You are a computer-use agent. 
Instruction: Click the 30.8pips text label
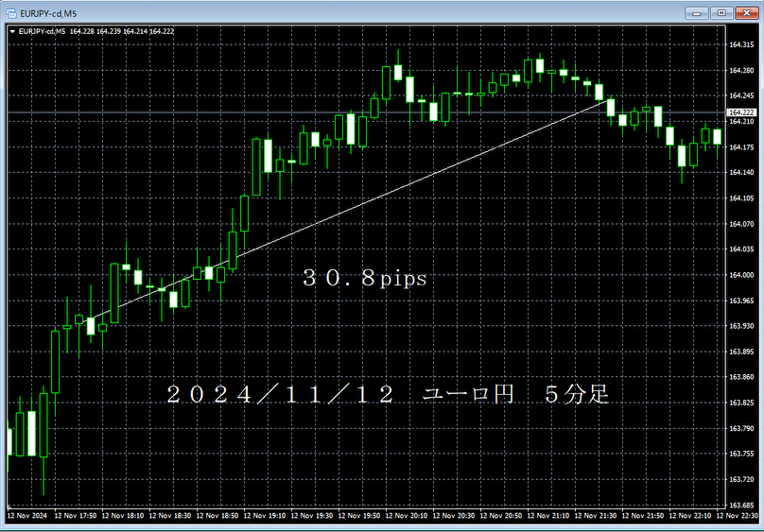coord(364,278)
